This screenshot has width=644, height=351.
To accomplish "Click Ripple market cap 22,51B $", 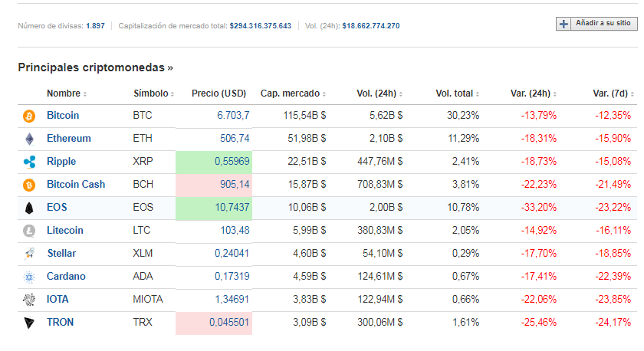I will (x=307, y=162).
